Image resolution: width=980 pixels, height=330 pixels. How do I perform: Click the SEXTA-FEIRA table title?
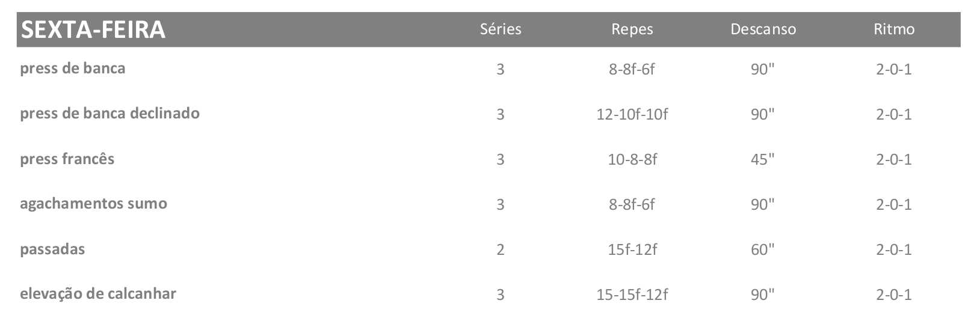click(x=93, y=29)
